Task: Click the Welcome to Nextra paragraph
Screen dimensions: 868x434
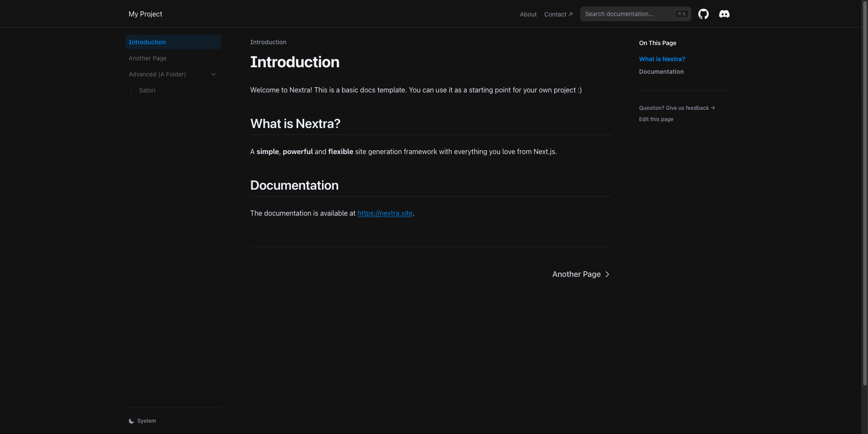Action: coord(416,90)
